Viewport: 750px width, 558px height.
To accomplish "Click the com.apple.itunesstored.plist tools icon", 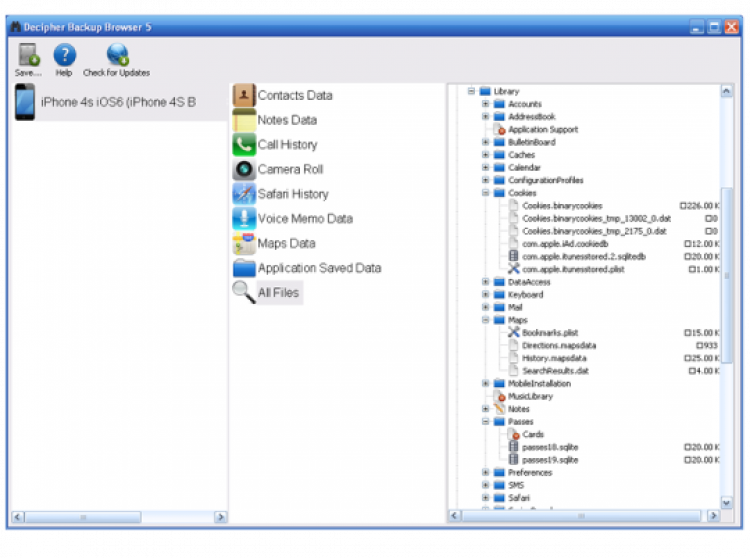I will pyautogui.click(x=513, y=269).
